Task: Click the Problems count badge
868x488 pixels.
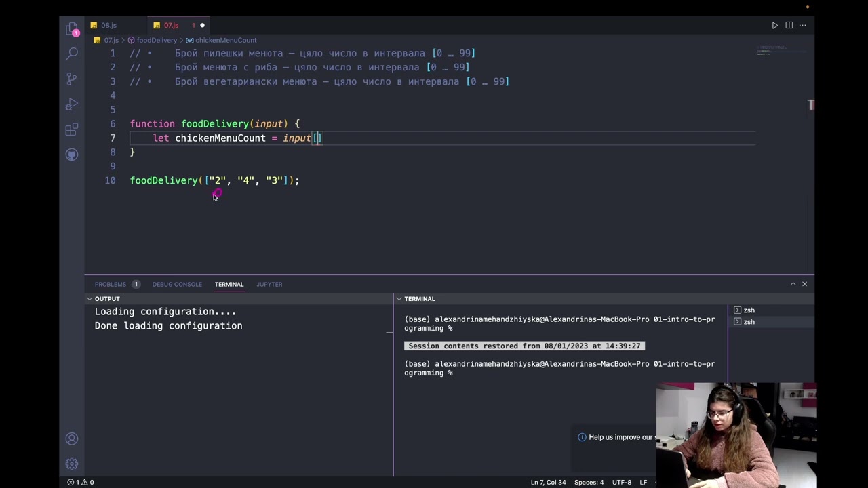Action: (136, 285)
